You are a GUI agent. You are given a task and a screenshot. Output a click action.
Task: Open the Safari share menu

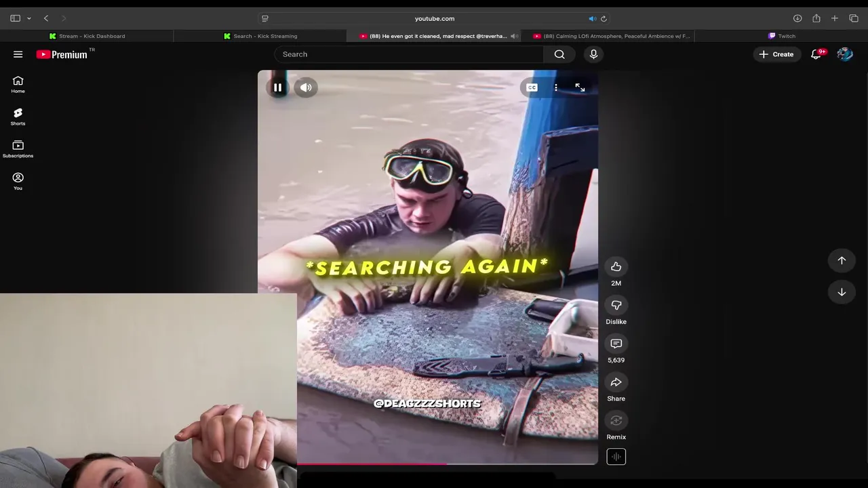point(816,18)
